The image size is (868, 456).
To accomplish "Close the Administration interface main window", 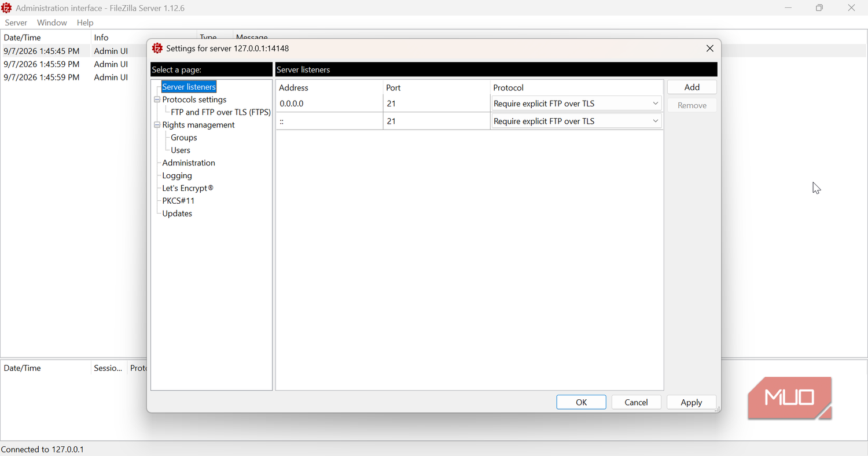I will point(851,8).
